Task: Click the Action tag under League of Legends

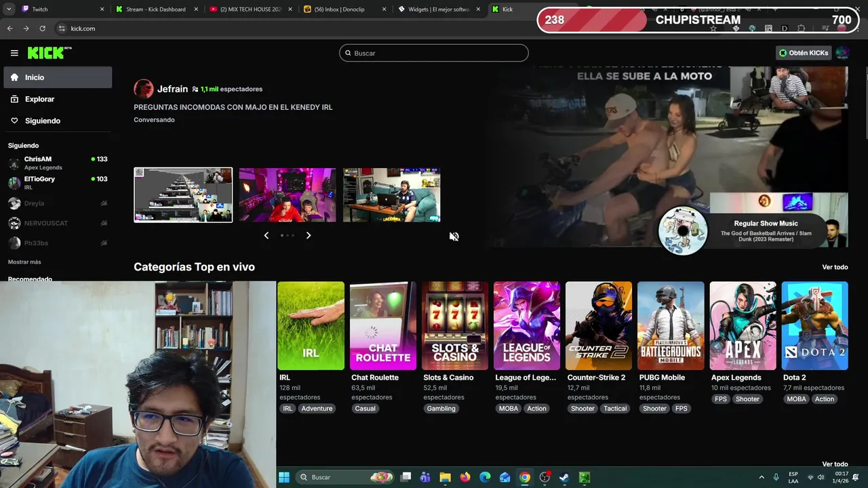Action: 536,409
